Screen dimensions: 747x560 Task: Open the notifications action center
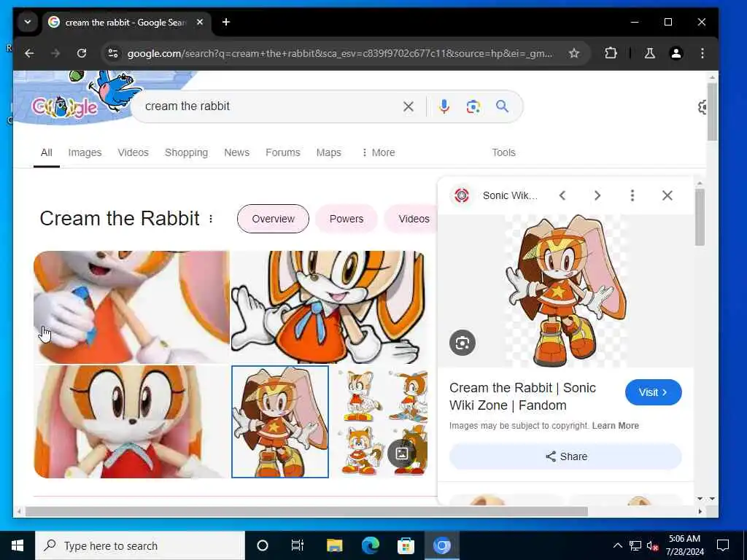(x=723, y=545)
